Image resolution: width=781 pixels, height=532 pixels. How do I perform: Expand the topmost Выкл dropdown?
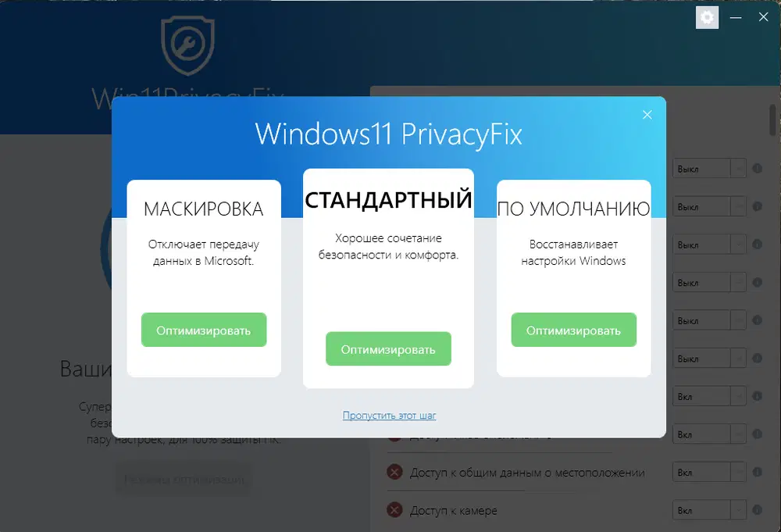[709, 169]
